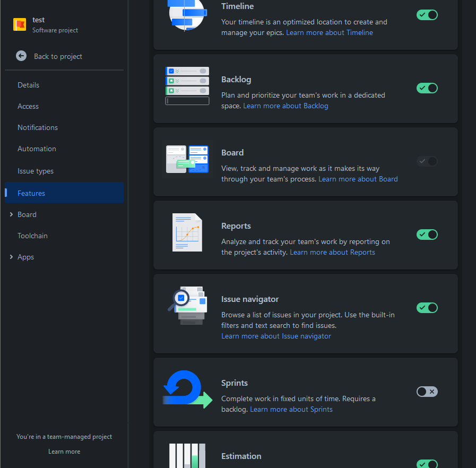
Task: Disable the Timeline feature toggle
Action: [x=427, y=15]
